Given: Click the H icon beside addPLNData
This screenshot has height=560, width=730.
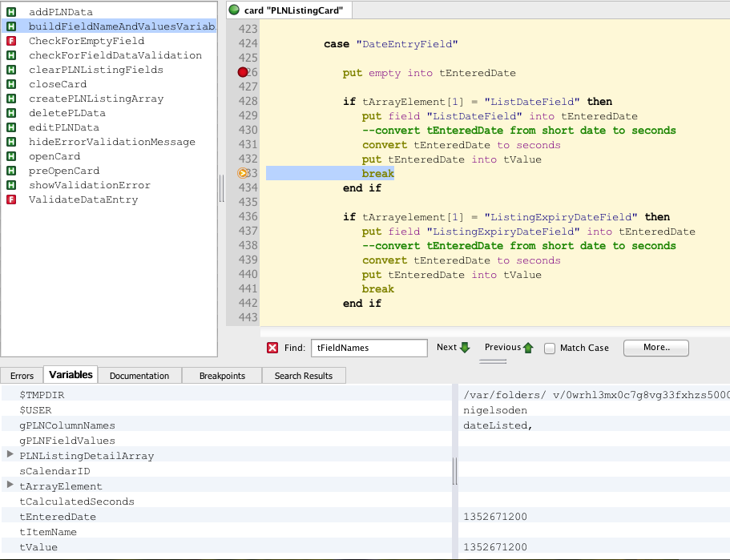Looking at the screenshot, I should (12, 12).
